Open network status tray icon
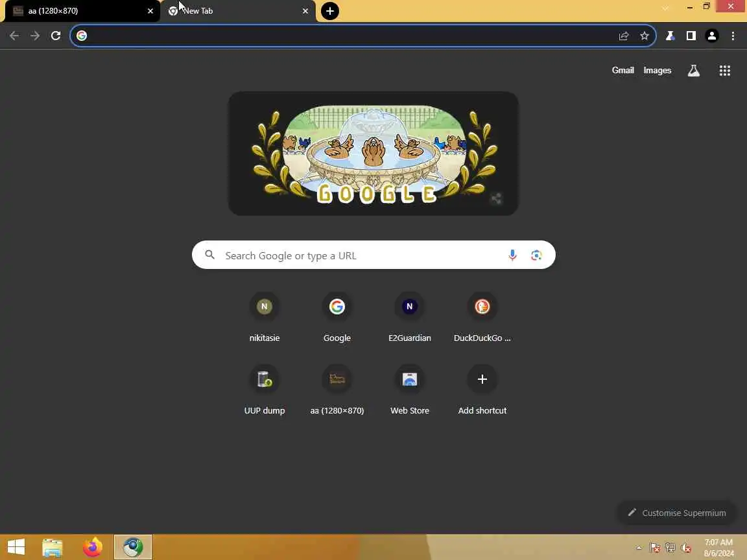 [670, 548]
